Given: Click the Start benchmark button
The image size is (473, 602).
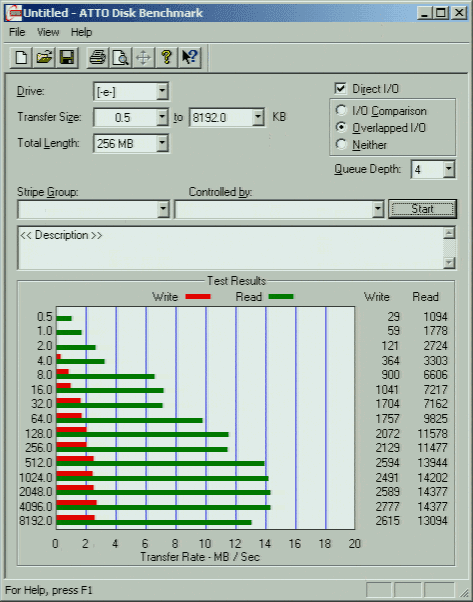Looking at the screenshot, I should click(422, 209).
